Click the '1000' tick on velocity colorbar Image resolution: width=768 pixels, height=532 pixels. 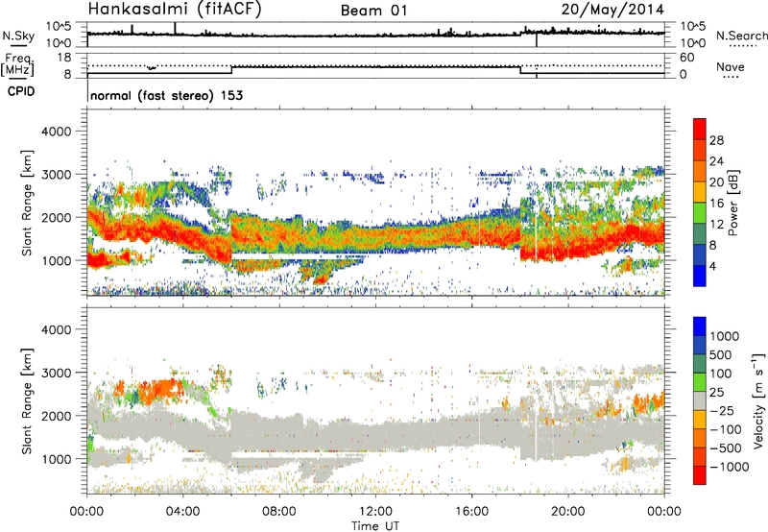pyautogui.click(x=725, y=336)
